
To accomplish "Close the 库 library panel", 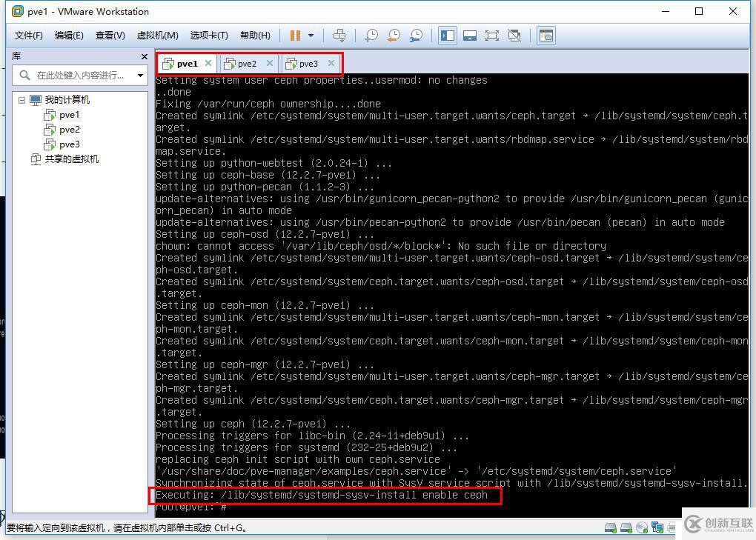I will 144,56.
